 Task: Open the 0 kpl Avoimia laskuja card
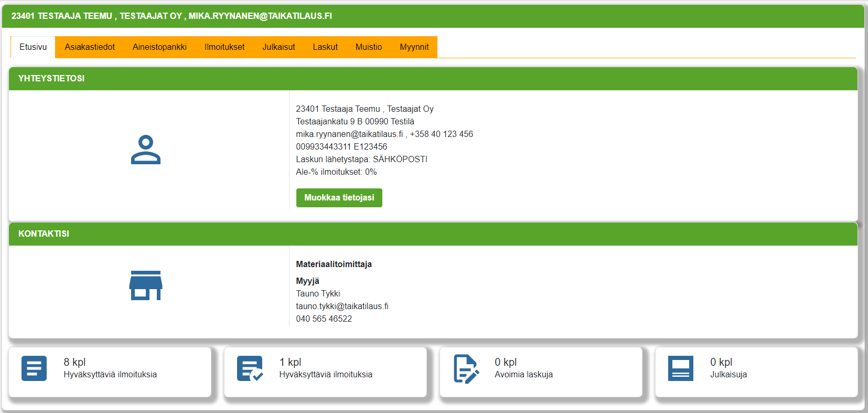coord(541,372)
